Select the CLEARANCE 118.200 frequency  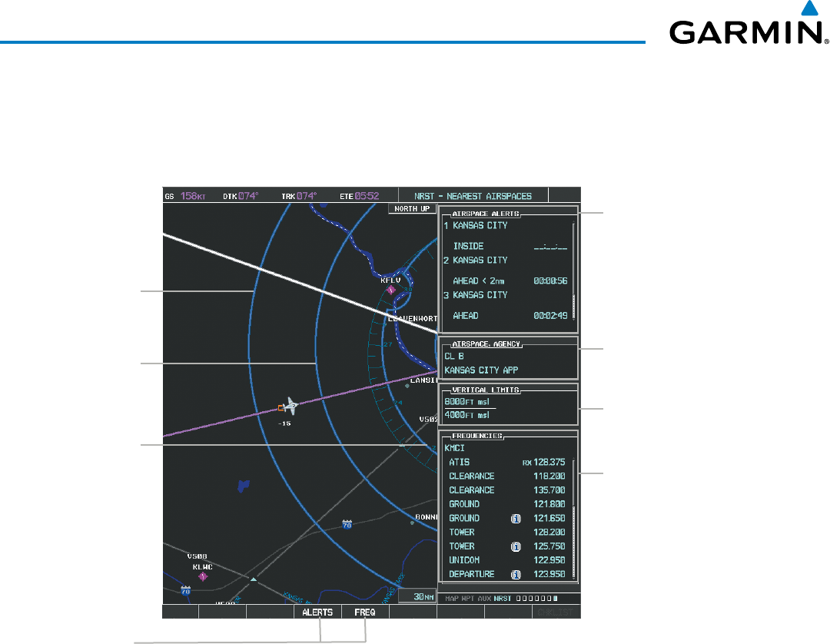tap(506, 476)
